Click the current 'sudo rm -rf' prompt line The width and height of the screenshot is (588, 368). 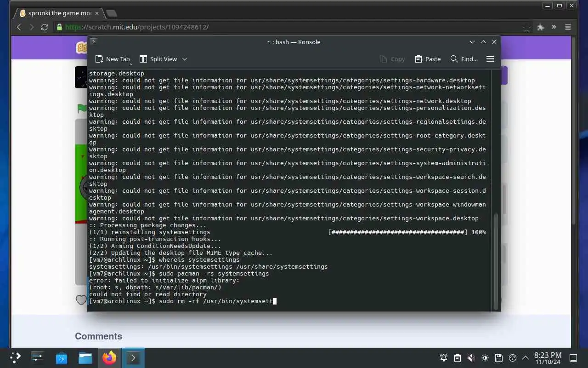coord(182,301)
